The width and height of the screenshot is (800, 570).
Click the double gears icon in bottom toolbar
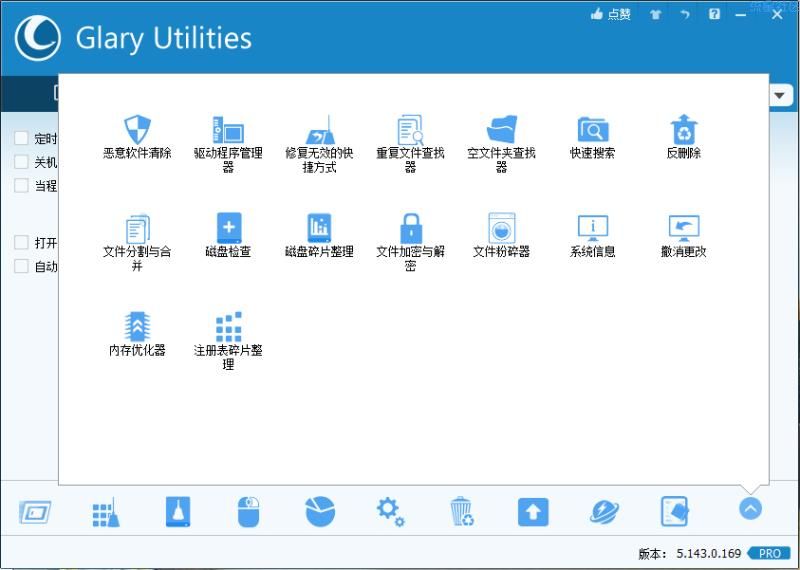390,512
